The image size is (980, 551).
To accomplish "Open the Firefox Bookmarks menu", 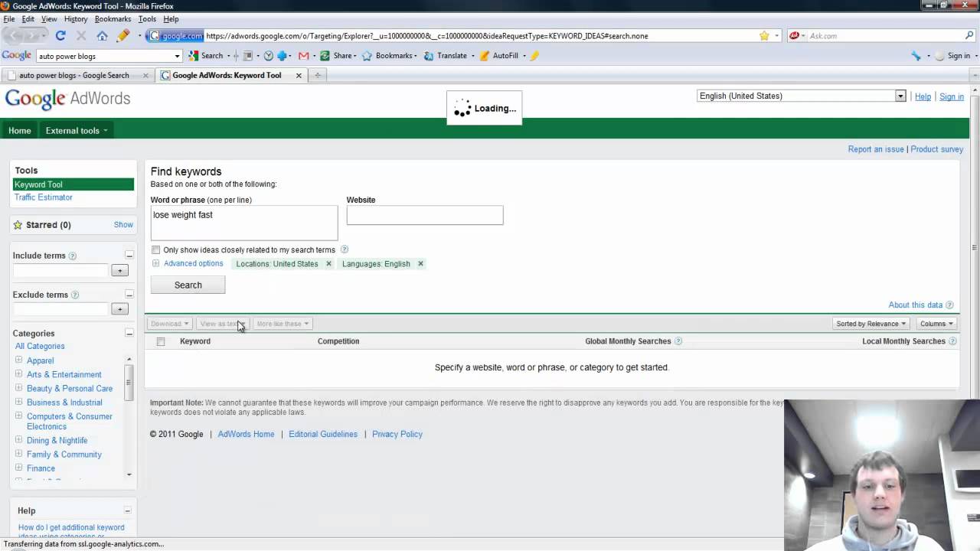I will pos(113,18).
